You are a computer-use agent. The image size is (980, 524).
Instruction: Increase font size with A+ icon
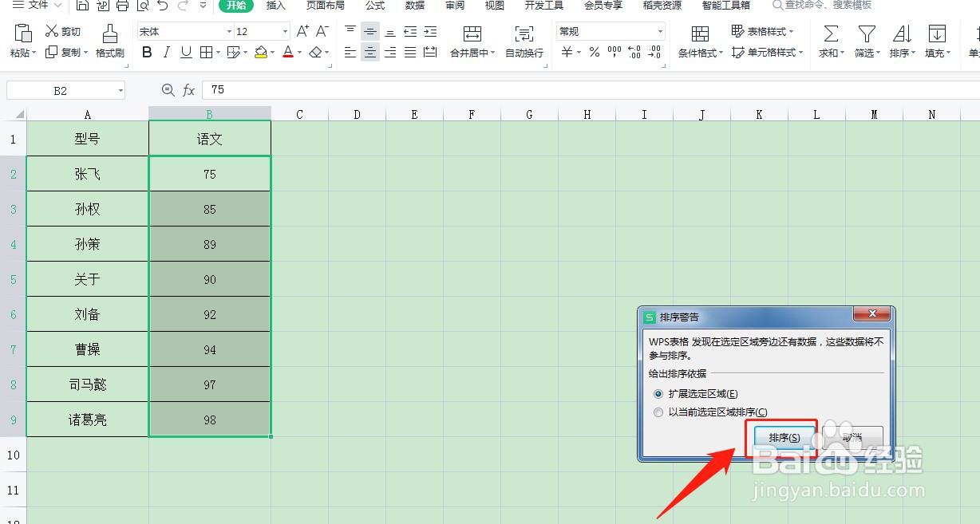pyautogui.click(x=302, y=31)
